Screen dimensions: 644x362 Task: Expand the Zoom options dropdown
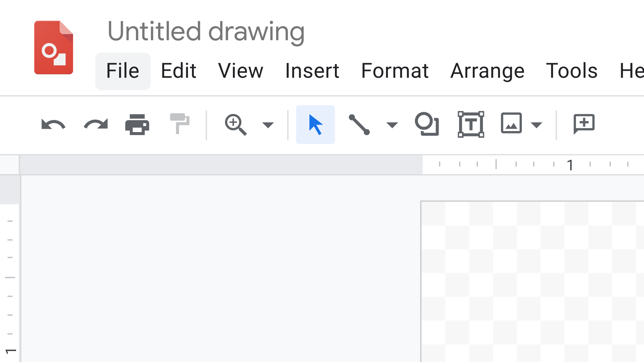coord(268,125)
